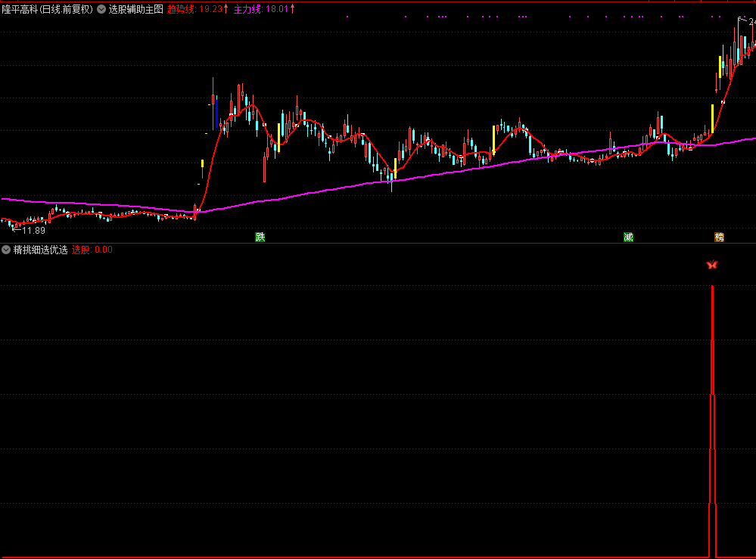Click the red up arrow after 趋势线 value

(226, 9)
